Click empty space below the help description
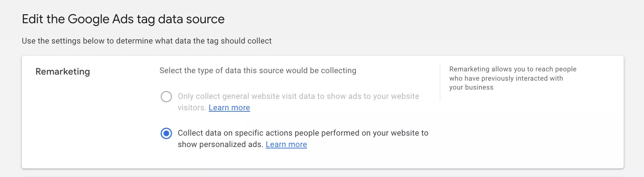 click(527, 132)
